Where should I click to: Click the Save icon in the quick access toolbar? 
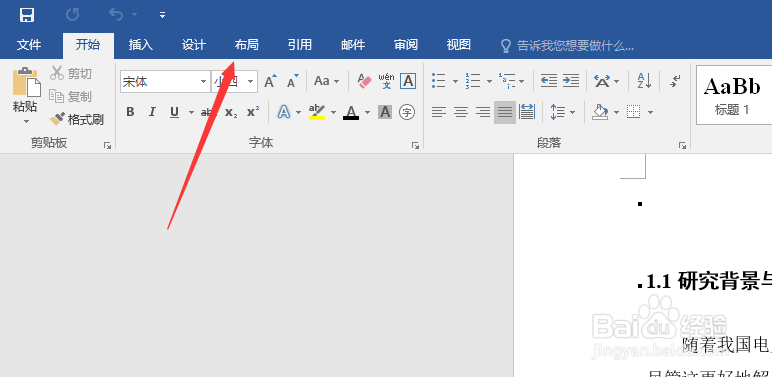pyautogui.click(x=27, y=15)
